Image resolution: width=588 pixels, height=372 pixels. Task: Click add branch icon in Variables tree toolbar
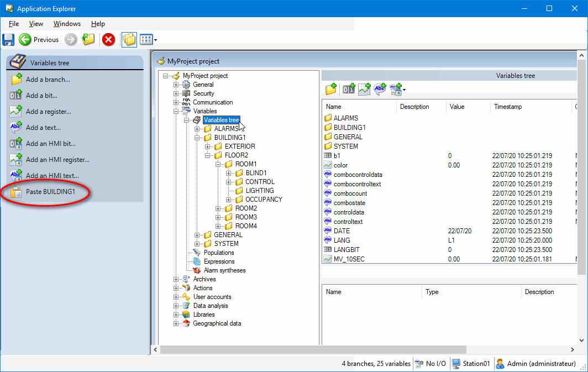click(x=331, y=89)
